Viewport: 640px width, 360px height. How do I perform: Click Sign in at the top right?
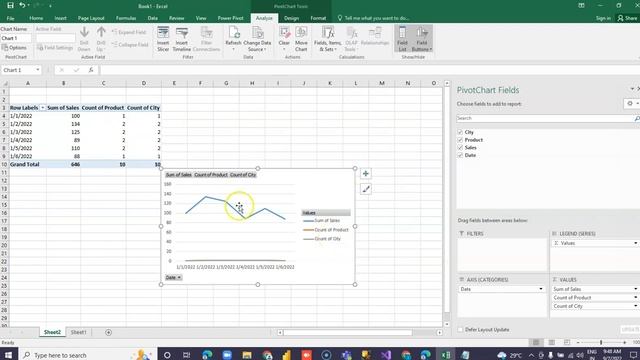[603, 18]
